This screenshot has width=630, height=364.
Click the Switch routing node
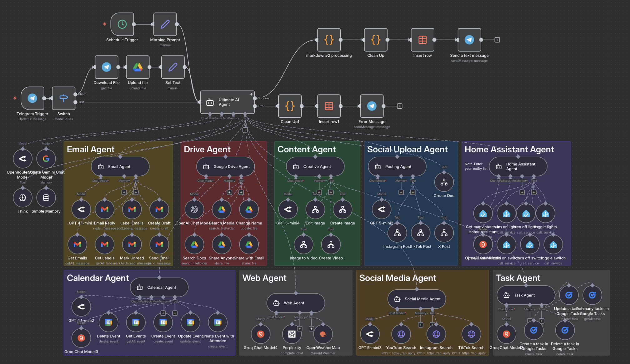click(63, 98)
